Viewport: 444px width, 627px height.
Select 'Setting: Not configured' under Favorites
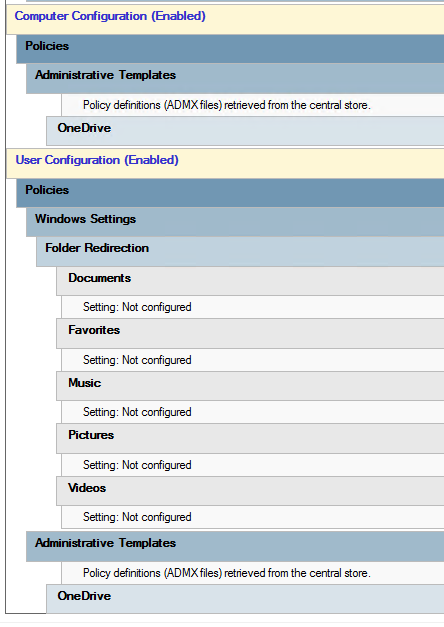(137, 360)
